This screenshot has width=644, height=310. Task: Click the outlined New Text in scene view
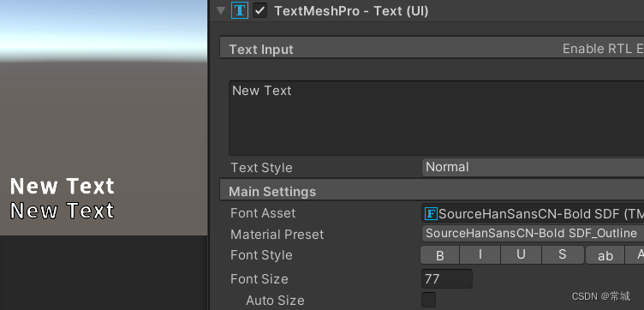63,210
